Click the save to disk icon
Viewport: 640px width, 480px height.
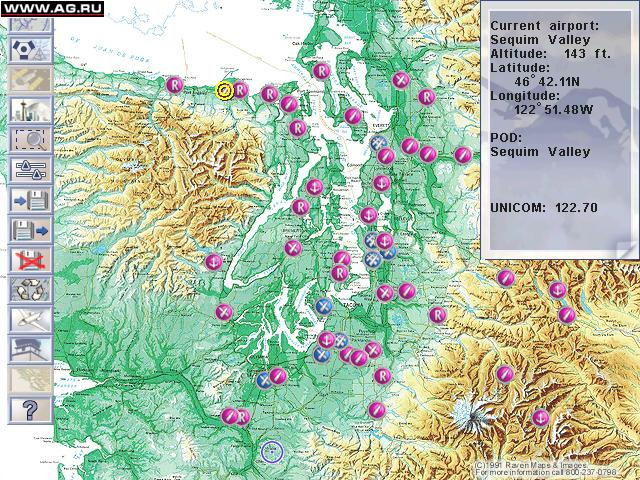tap(31, 200)
